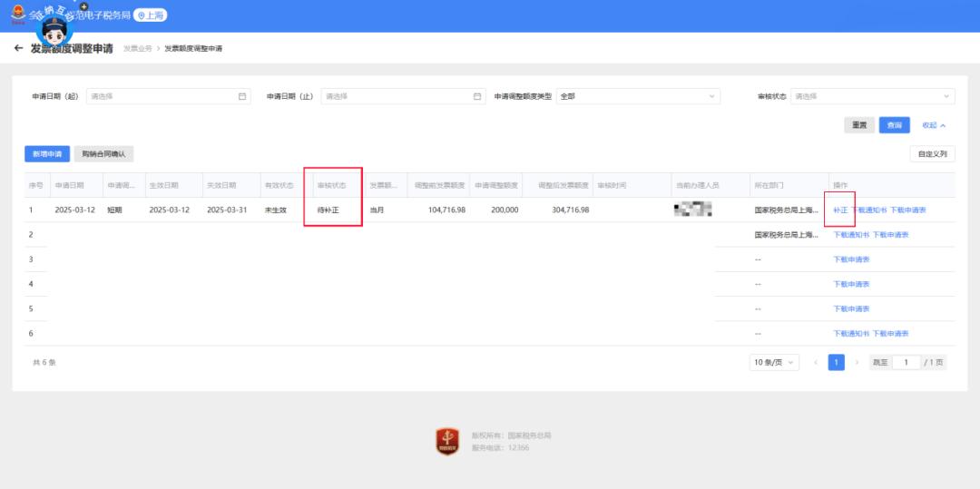Viewport: 980px width, 489px height.
Task: Click the 跳至 page number input
Action: click(906, 362)
